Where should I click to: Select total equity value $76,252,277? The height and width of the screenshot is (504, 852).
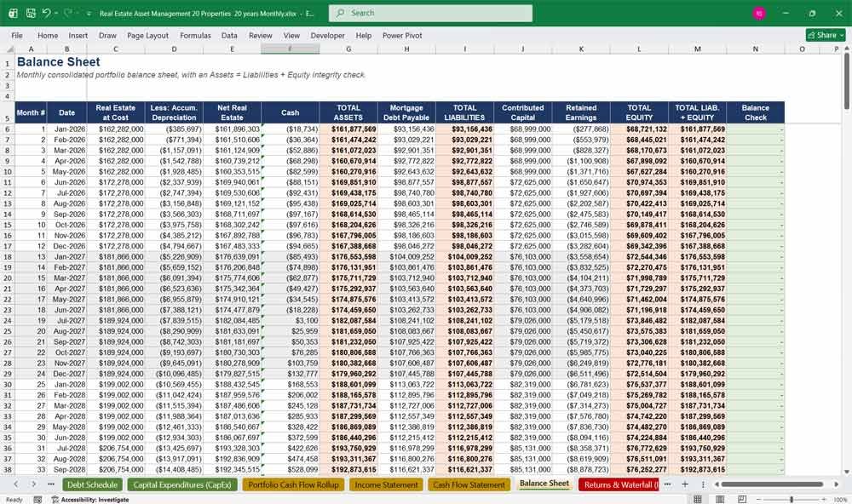639,470
